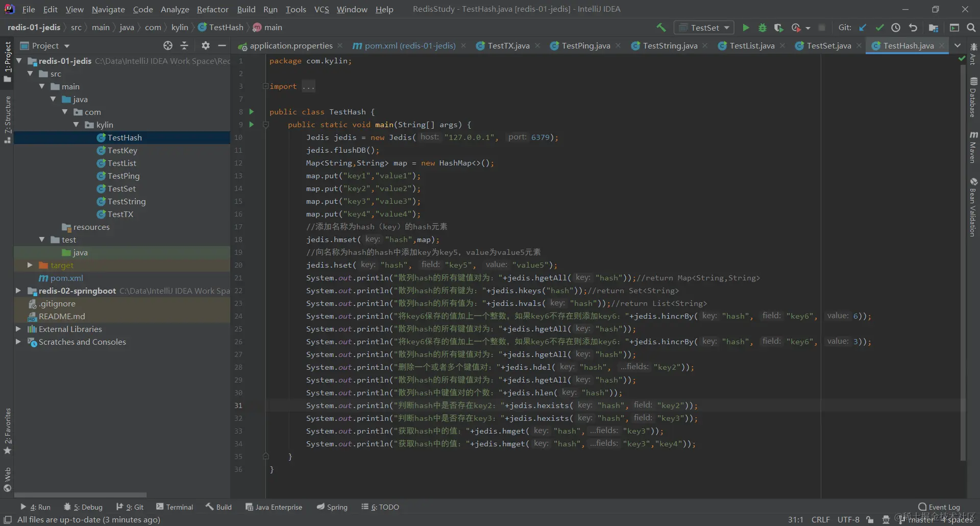The height and width of the screenshot is (526, 980).
Task: Toggle the read-only lock icon in the status bar
Action: [x=870, y=520]
